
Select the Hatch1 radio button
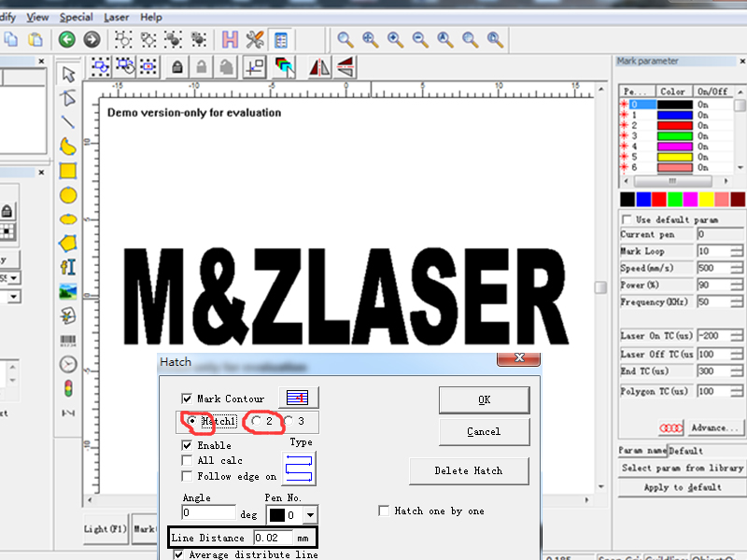191,421
